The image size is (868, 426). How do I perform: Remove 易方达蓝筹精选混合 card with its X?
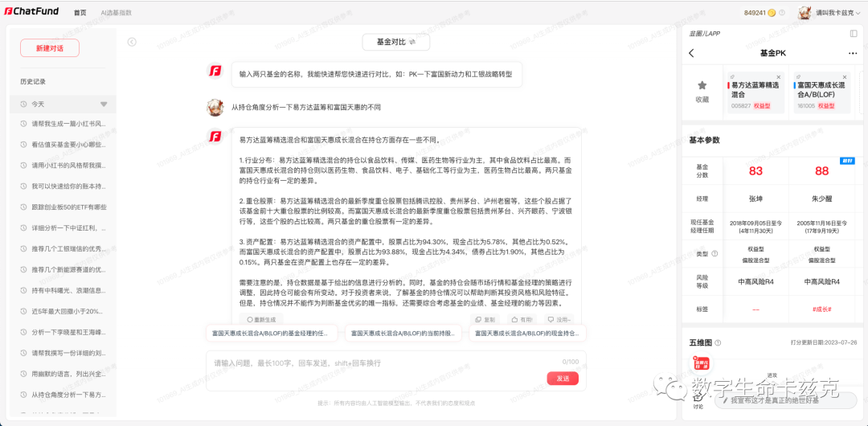(778, 76)
